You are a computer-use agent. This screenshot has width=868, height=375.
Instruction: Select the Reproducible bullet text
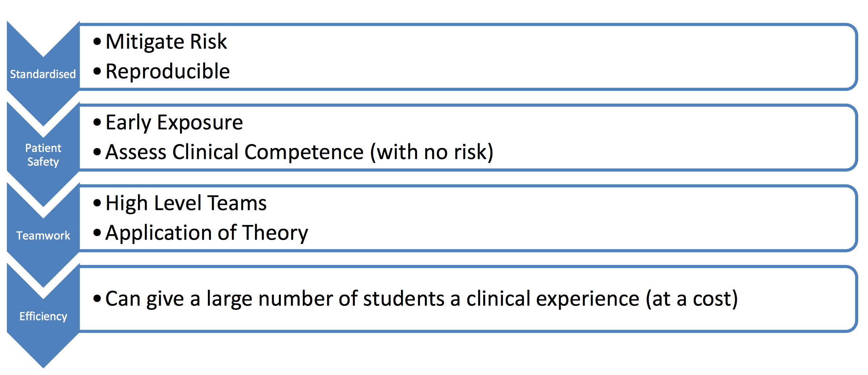(168, 71)
